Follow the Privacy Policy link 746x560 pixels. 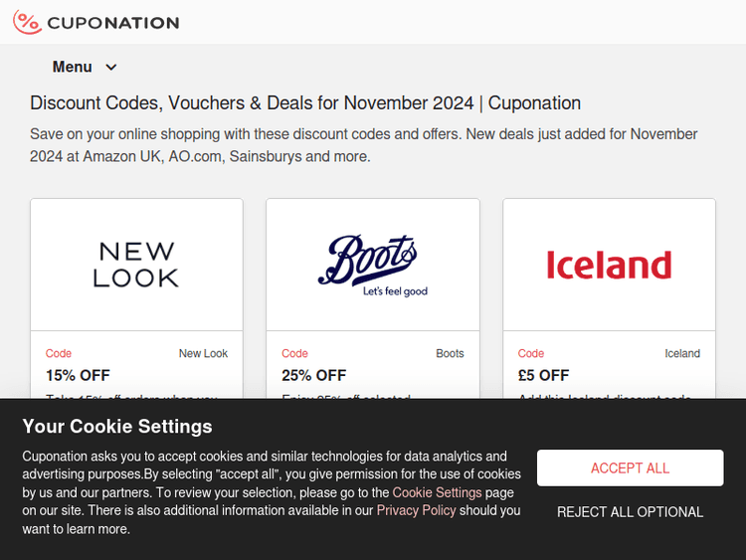point(416,510)
